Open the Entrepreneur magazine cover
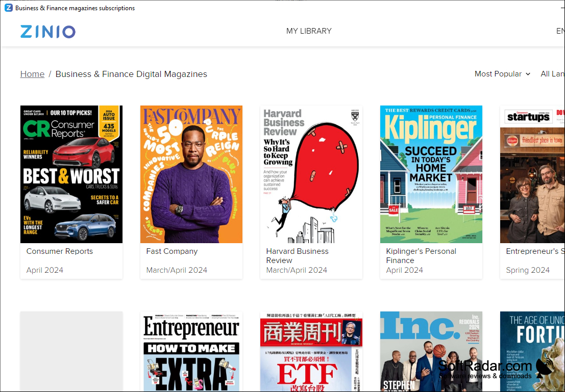Screen dimensions: 565x392 [191, 352]
